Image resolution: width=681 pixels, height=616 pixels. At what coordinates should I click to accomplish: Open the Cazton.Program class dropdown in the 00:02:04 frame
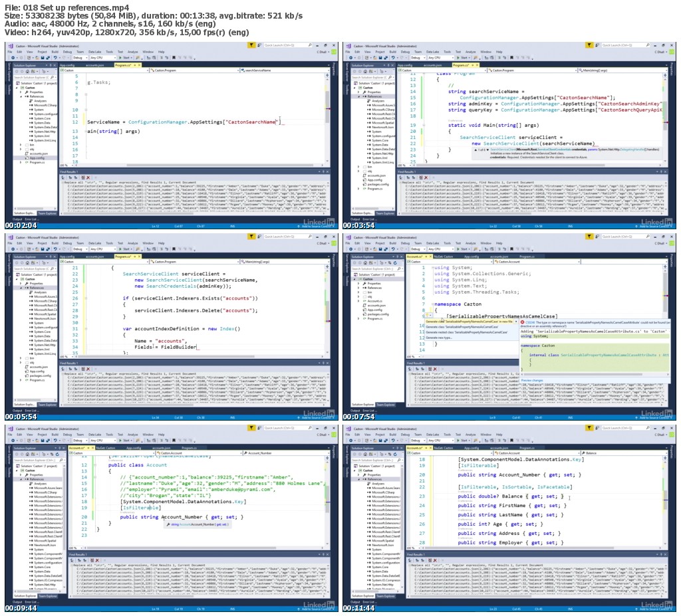click(x=194, y=70)
